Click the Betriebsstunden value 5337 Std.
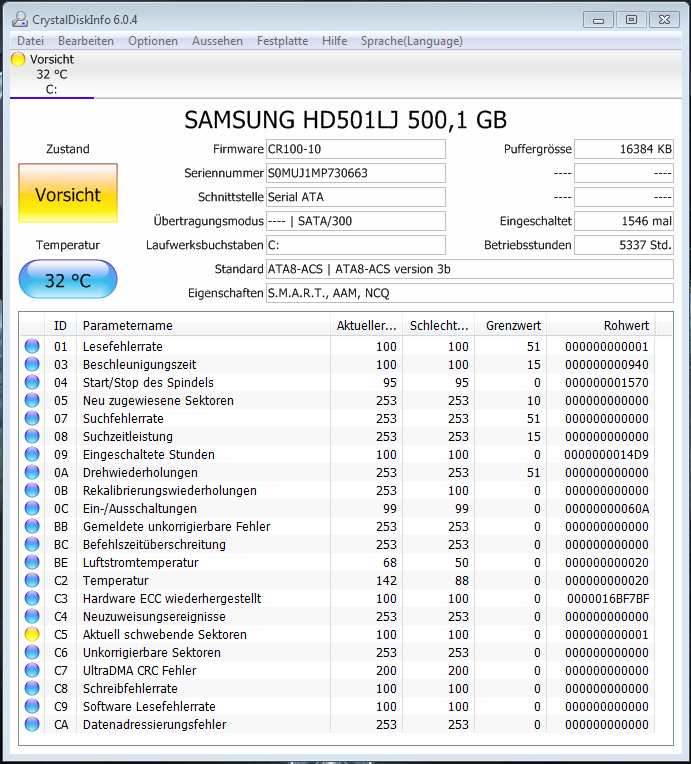 tap(624, 245)
